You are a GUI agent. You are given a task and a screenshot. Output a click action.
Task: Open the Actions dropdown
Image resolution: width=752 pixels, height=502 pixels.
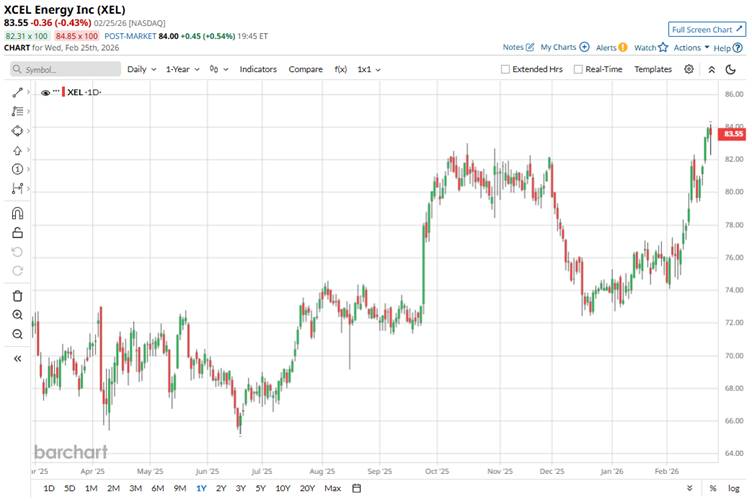[x=691, y=47]
